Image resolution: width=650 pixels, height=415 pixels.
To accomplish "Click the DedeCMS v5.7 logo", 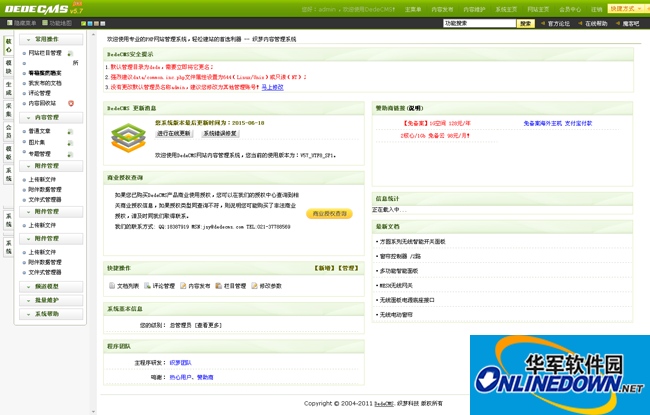I will point(44,8).
